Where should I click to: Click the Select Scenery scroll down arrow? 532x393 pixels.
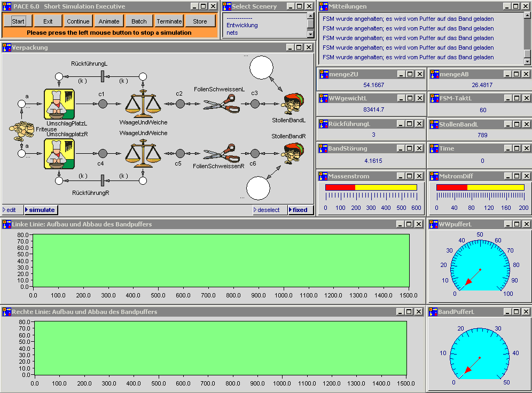tap(310, 34)
